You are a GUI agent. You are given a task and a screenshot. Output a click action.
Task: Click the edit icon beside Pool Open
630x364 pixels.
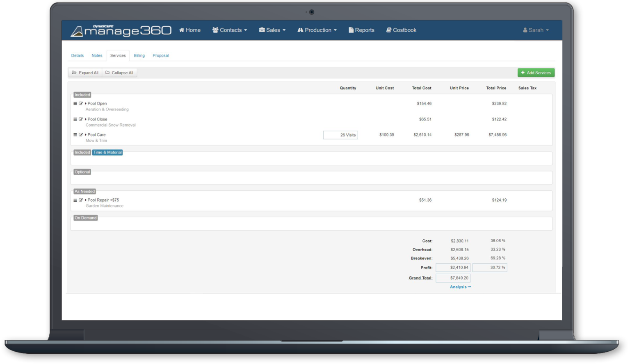81,104
